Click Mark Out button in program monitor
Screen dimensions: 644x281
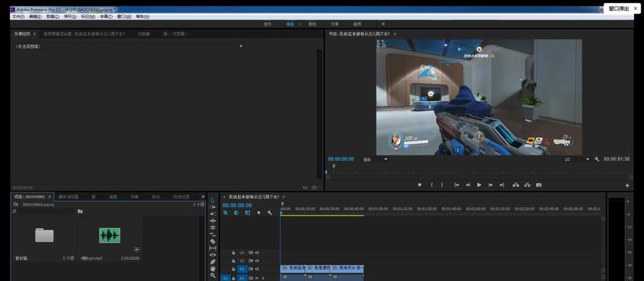[442, 185]
